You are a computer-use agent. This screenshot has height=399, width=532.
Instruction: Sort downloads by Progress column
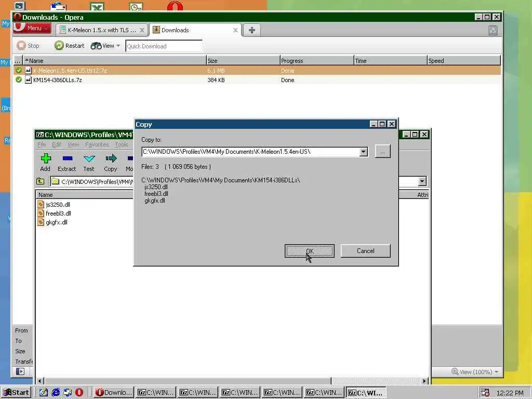coord(317,60)
